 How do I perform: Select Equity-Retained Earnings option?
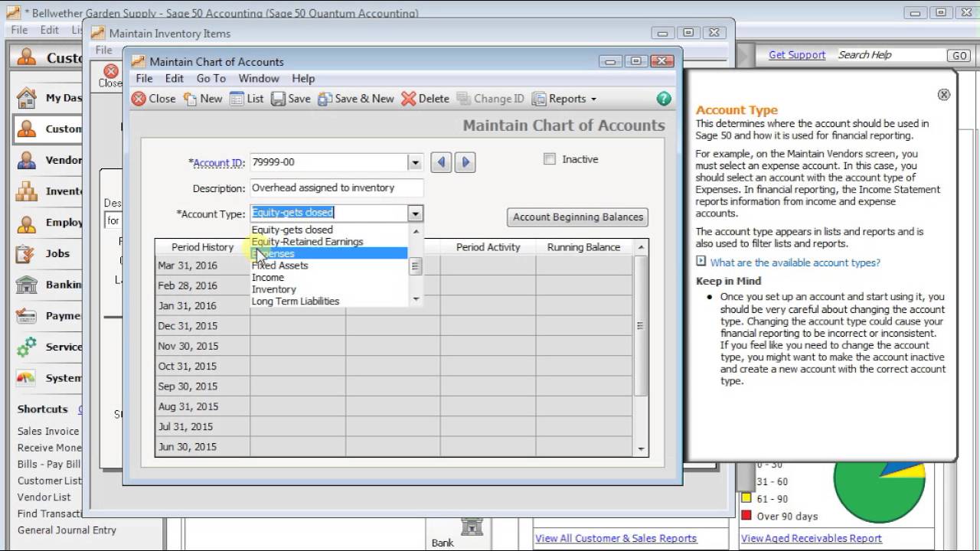point(308,242)
